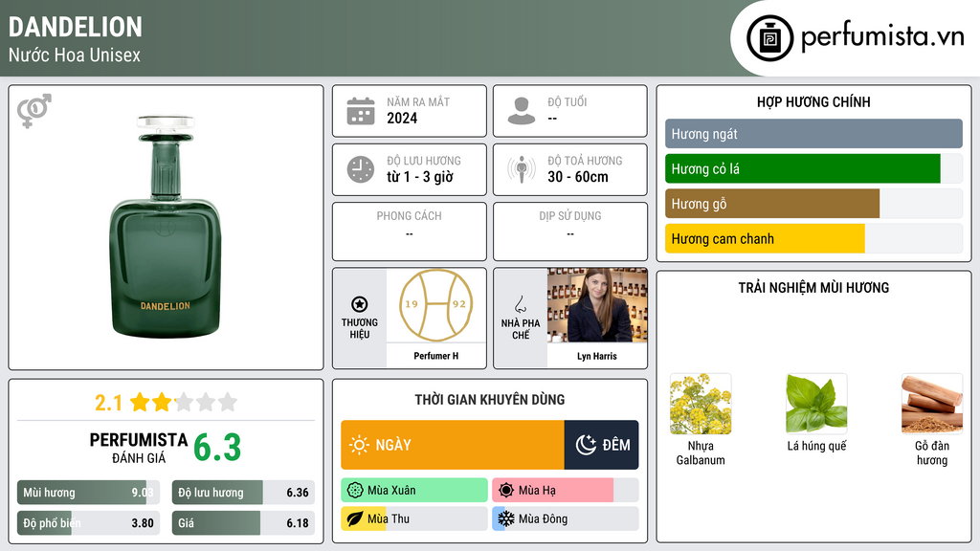The width and height of the screenshot is (980, 551).
Task: Click the Mùa Hạ season bar
Action: point(566,491)
